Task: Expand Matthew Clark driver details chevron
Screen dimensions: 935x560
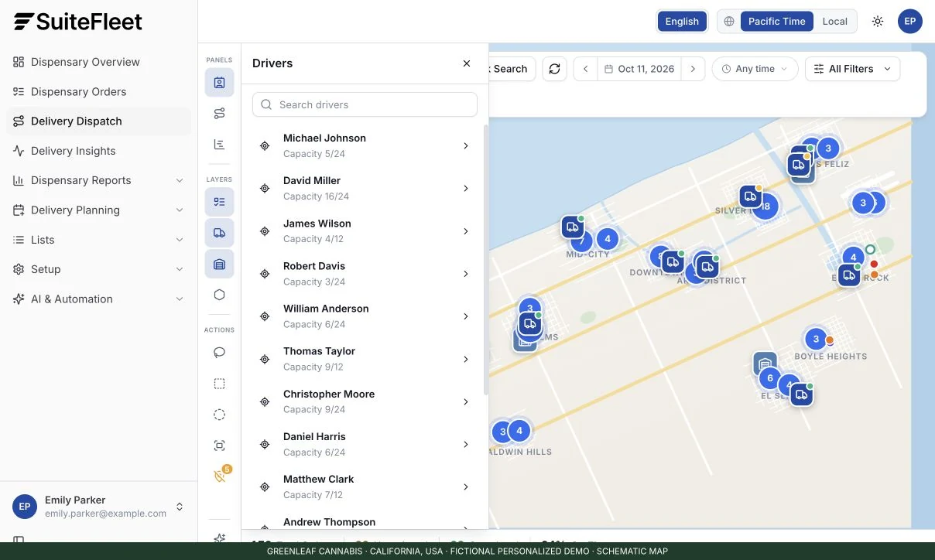Action: (466, 487)
